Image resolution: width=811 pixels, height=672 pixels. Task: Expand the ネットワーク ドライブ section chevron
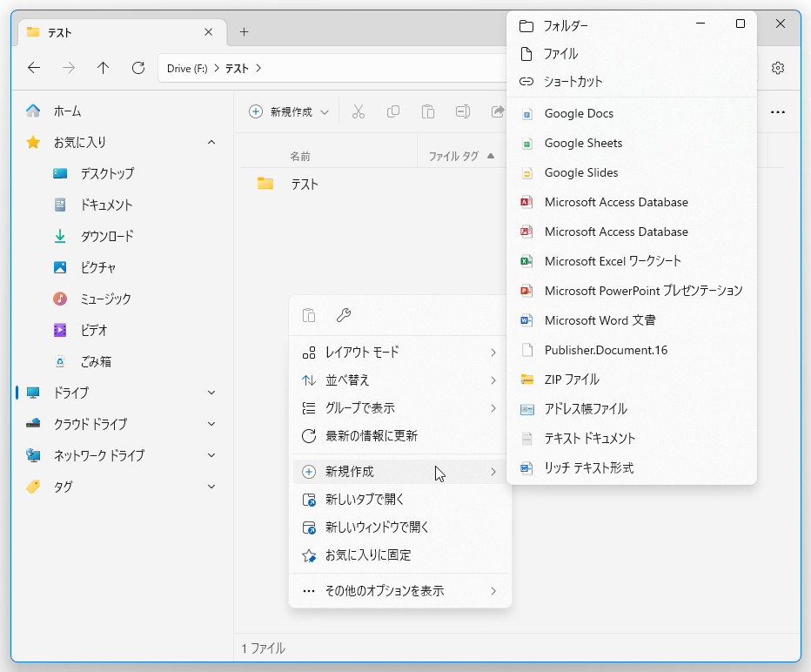click(211, 455)
